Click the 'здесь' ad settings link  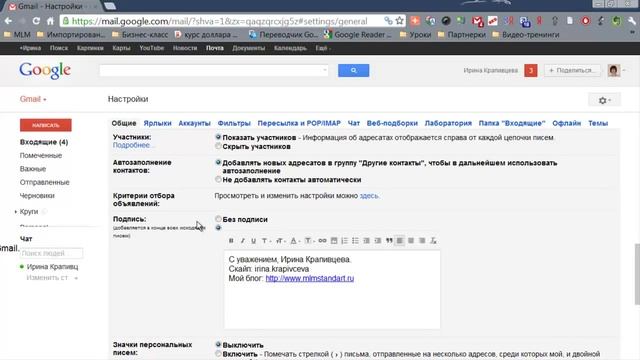(x=369, y=196)
